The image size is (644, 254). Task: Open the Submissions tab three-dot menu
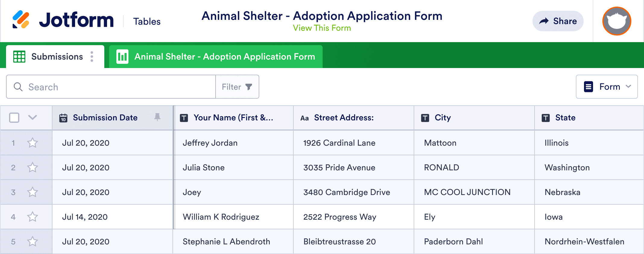tap(92, 56)
